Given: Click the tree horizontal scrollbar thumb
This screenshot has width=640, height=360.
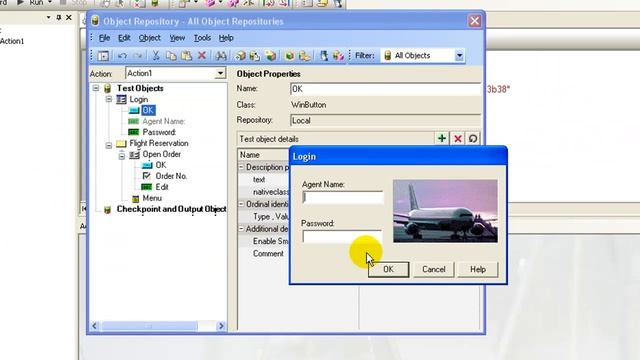Looking at the screenshot, I should click(149, 326).
